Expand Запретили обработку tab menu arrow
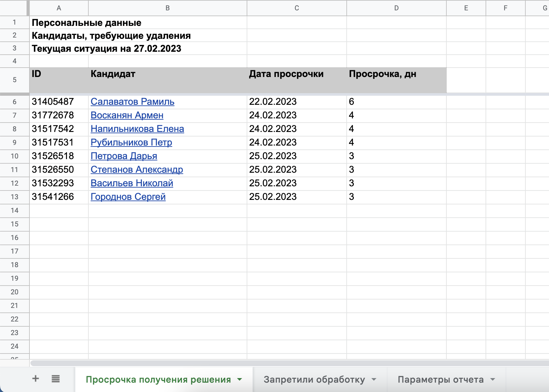The height and width of the screenshot is (392, 549). 374,379
